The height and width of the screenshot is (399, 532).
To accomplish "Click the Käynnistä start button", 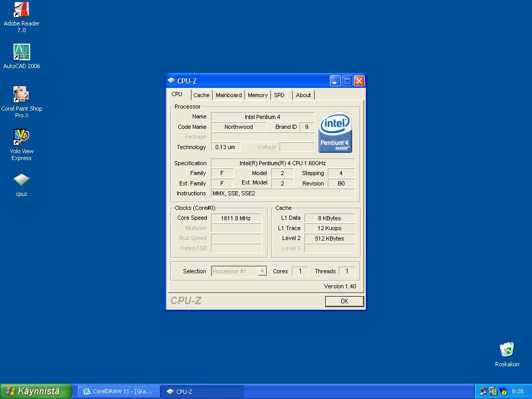I will (x=36, y=391).
